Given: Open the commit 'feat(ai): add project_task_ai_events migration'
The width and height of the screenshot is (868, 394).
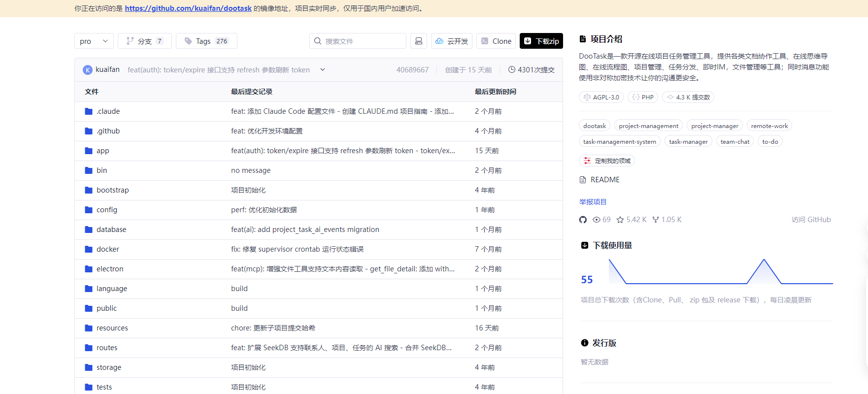Looking at the screenshot, I should tap(305, 230).
